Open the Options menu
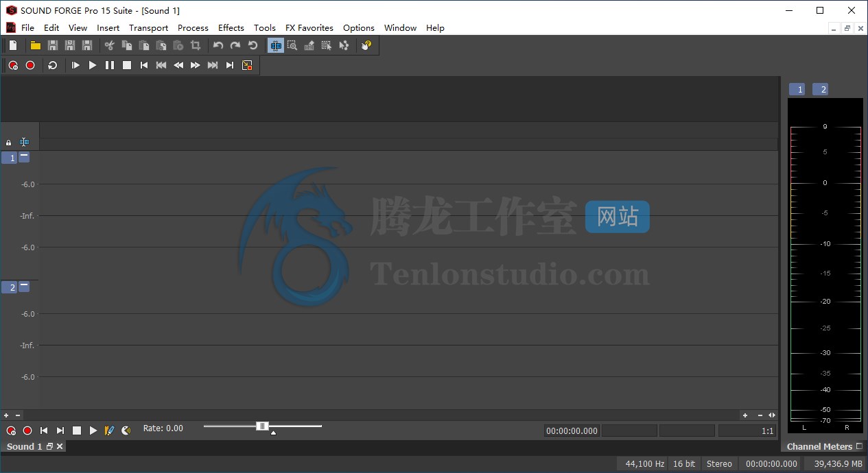868x473 pixels. pyautogui.click(x=359, y=28)
